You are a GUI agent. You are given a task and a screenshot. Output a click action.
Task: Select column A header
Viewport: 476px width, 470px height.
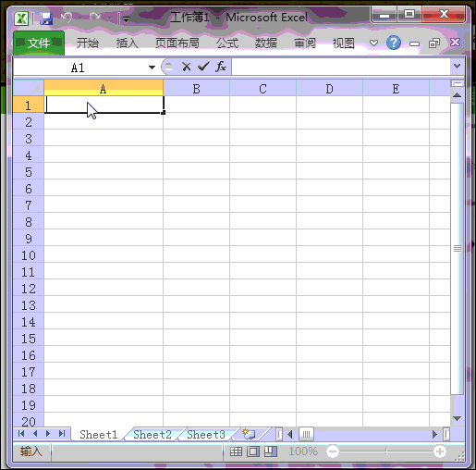coord(104,89)
